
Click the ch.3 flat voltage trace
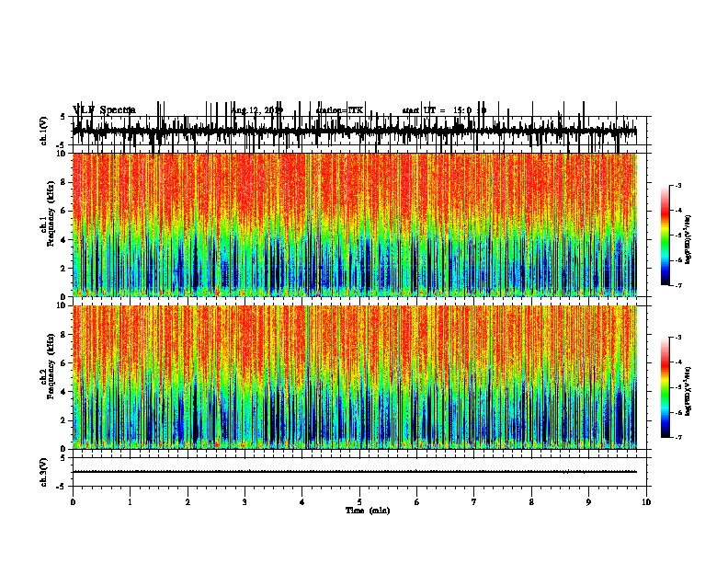pyautogui.click(x=355, y=472)
